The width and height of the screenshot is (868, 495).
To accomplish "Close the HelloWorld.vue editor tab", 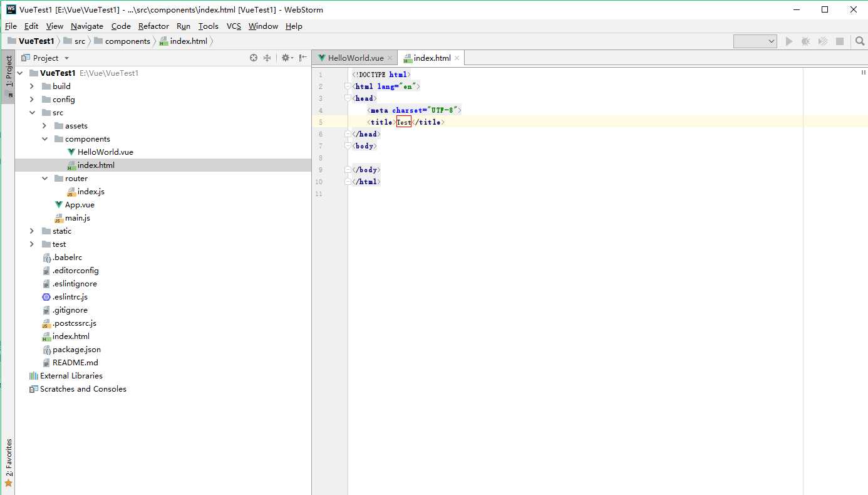I will tap(390, 58).
